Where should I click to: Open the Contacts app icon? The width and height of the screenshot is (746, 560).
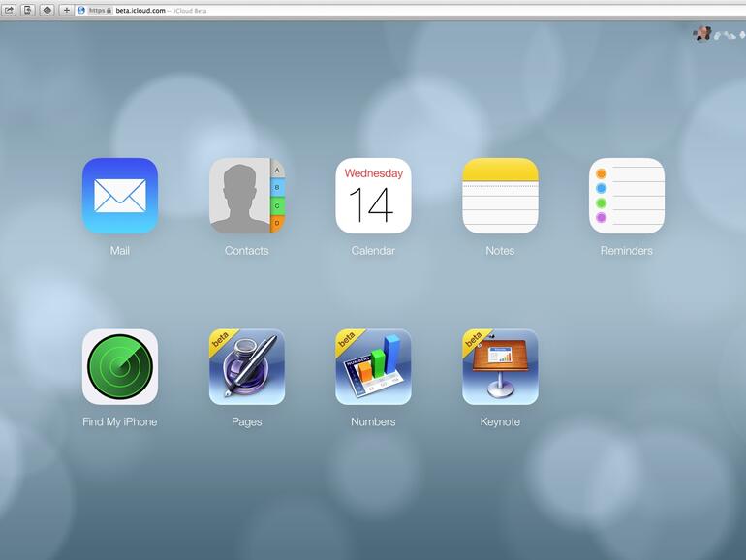click(x=247, y=196)
